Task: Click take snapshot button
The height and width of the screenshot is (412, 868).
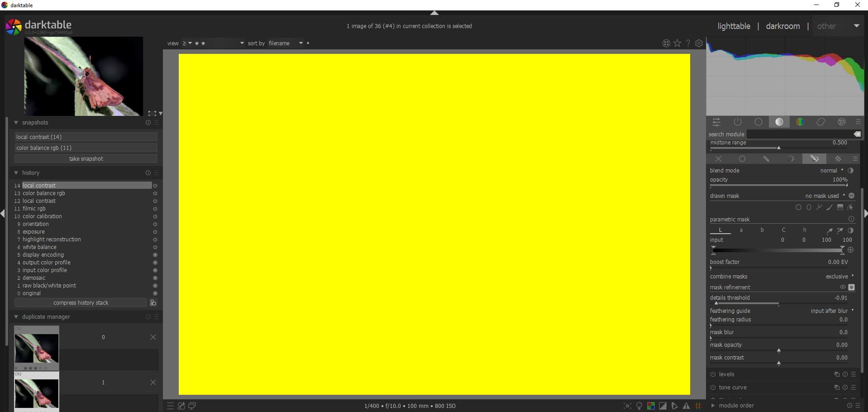Action: click(86, 159)
